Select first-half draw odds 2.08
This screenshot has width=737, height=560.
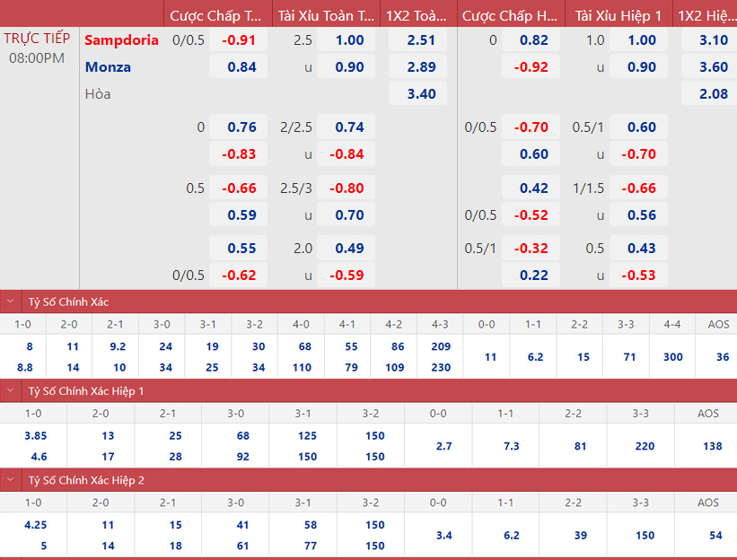point(713,93)
